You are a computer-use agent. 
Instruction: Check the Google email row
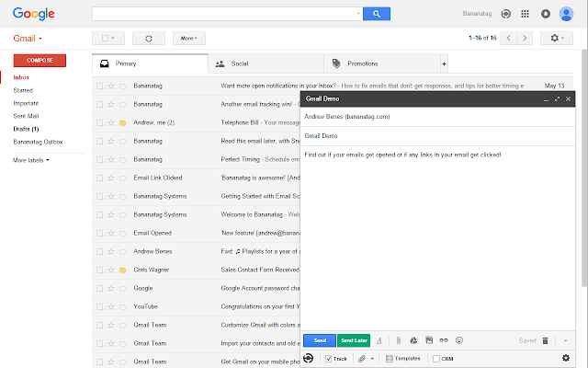click(x=100, y=288)
